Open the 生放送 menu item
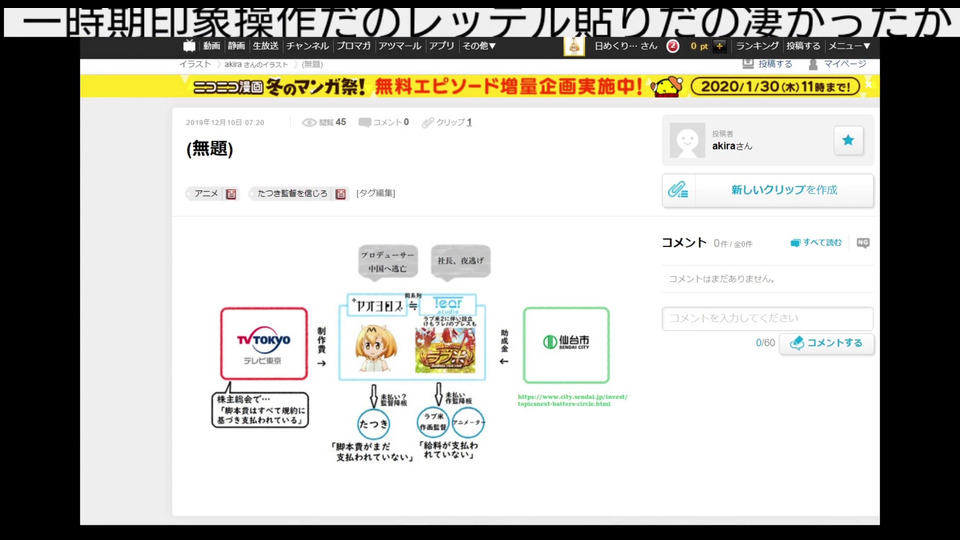Image resolution: width=960 pixels, height=540 pixels. (x=266, y=46)
